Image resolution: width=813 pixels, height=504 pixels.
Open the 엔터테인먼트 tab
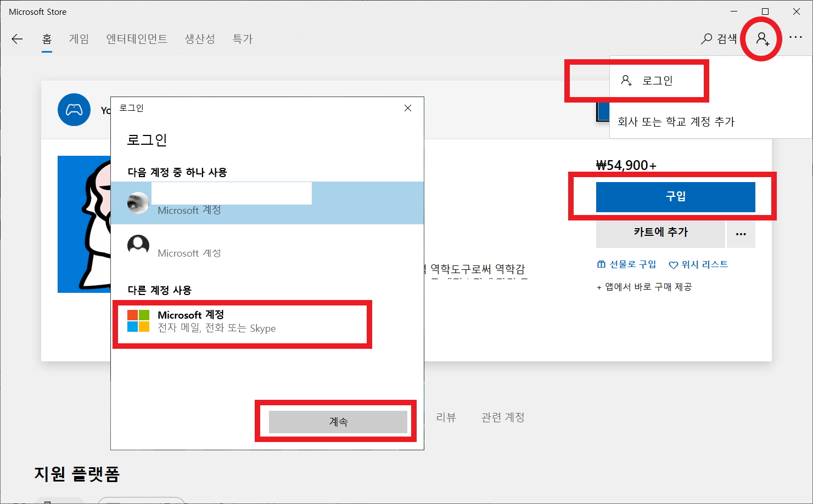click(x=137, y=39)
